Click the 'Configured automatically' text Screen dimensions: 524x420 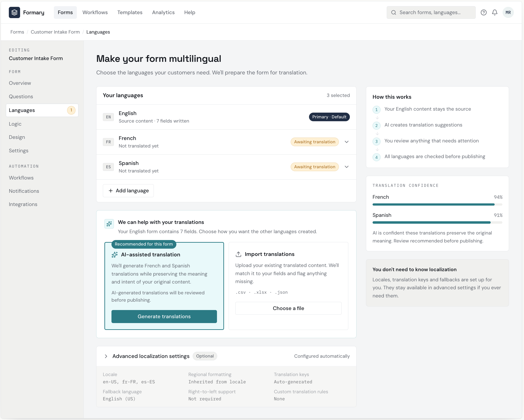pyautogui.click(x=322, y=356)
